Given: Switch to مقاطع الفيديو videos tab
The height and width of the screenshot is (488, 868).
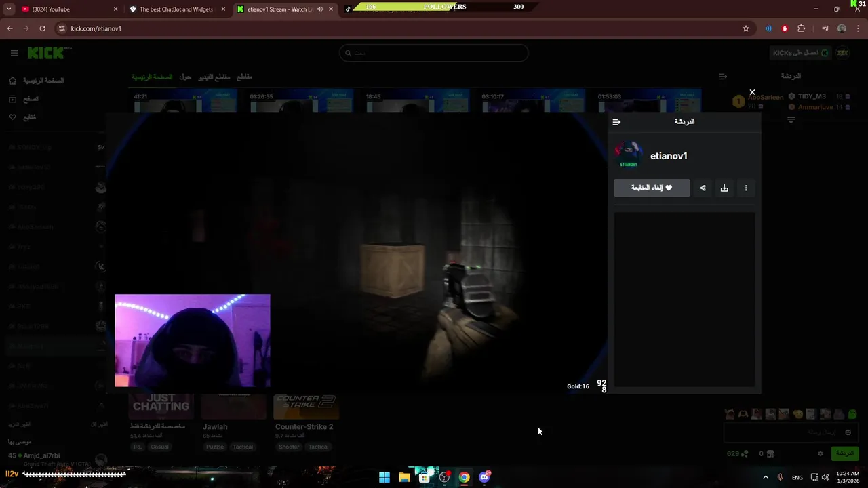Looking at the screenshot, I should pyautogui.click(x=214, y=77).
